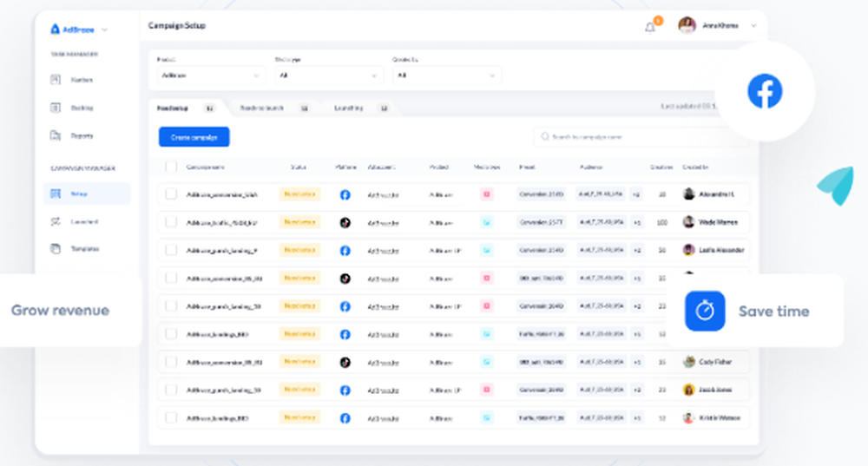Check the box for Cody Fisher's campaign row
This screenshot has height=466, width=868.
coord(171,362)
